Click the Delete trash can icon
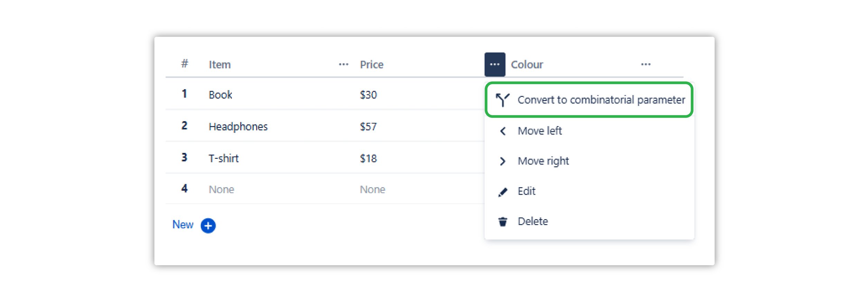The width and height of the screenshot is (868, 302). click(x=503, y=222)
